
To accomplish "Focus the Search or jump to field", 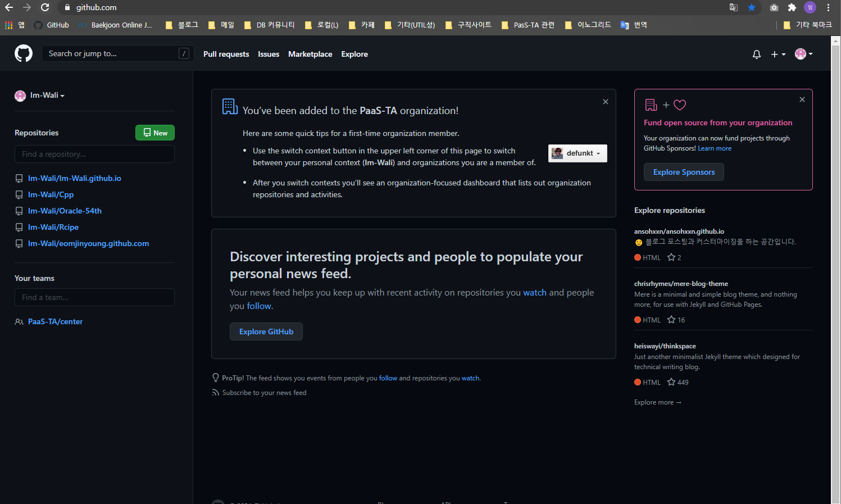I will [117, 53].
